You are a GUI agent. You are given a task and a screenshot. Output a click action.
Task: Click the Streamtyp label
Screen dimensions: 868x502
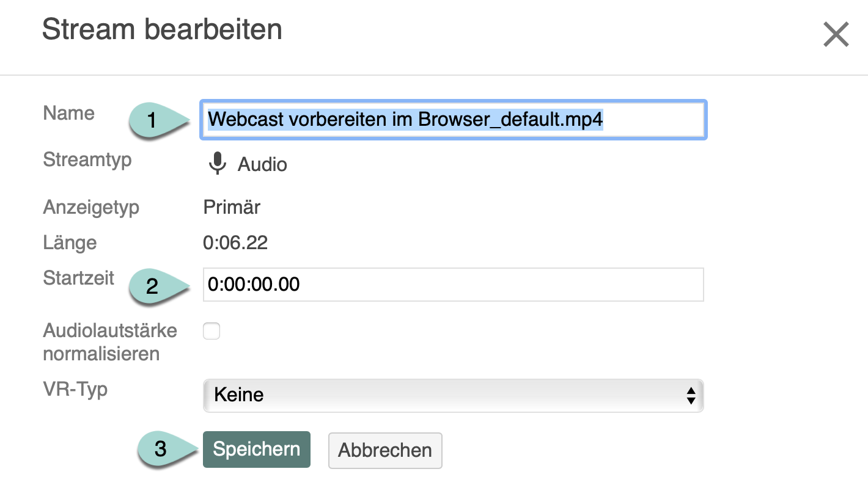pos(87,160)
